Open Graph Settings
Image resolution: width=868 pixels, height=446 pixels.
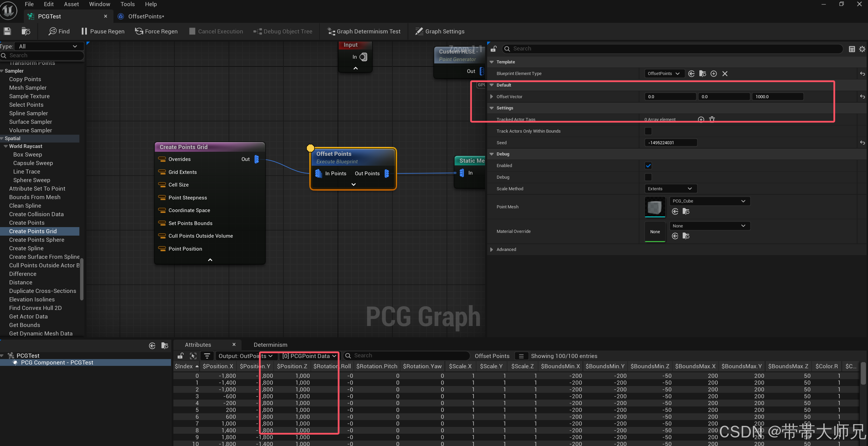coord(439,31)
